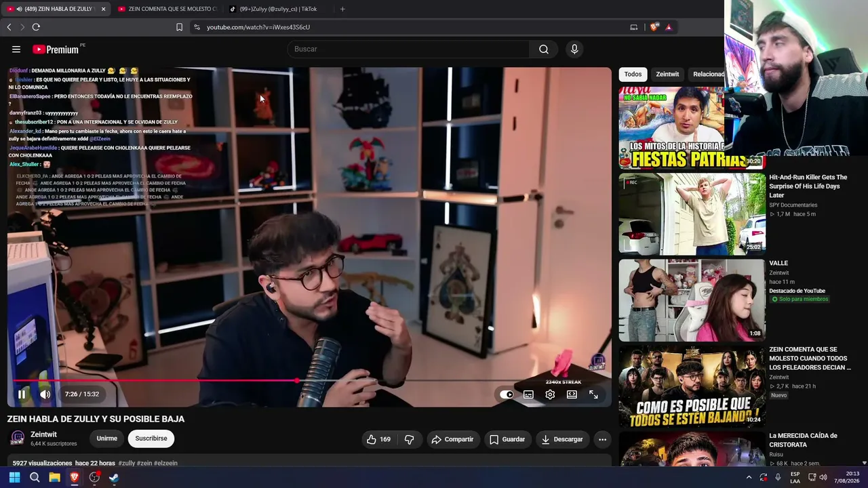Select the Todos filter chip

(633, 74)
